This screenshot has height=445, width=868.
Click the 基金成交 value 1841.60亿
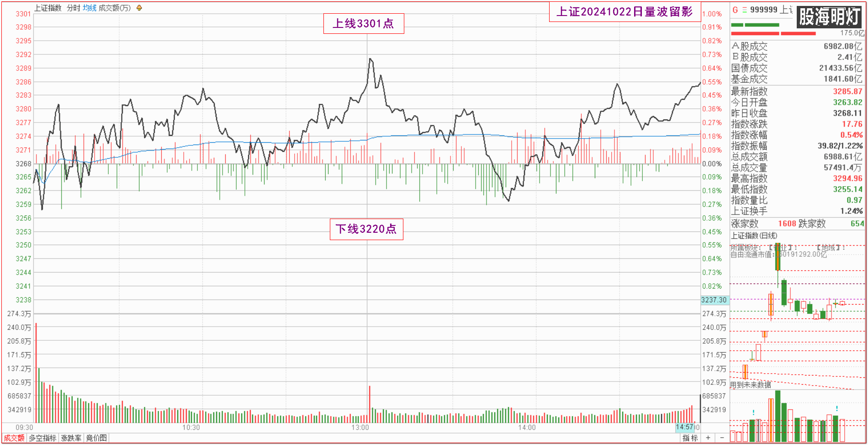point(843,79)
